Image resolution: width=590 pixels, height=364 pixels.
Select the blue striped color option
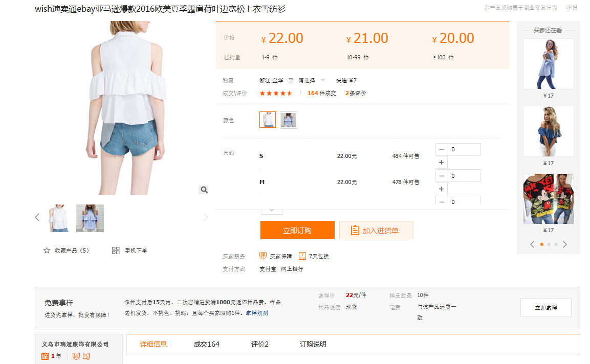[289, 120]
